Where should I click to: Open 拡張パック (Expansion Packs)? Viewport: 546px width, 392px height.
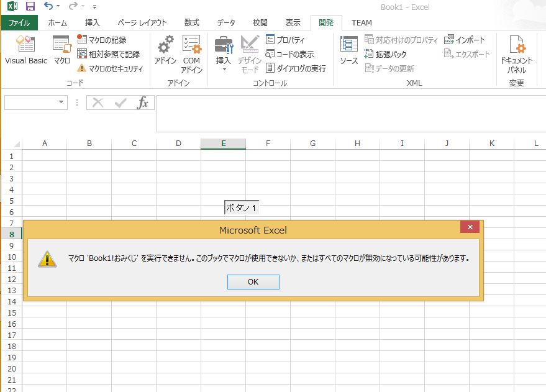(386, 54)
